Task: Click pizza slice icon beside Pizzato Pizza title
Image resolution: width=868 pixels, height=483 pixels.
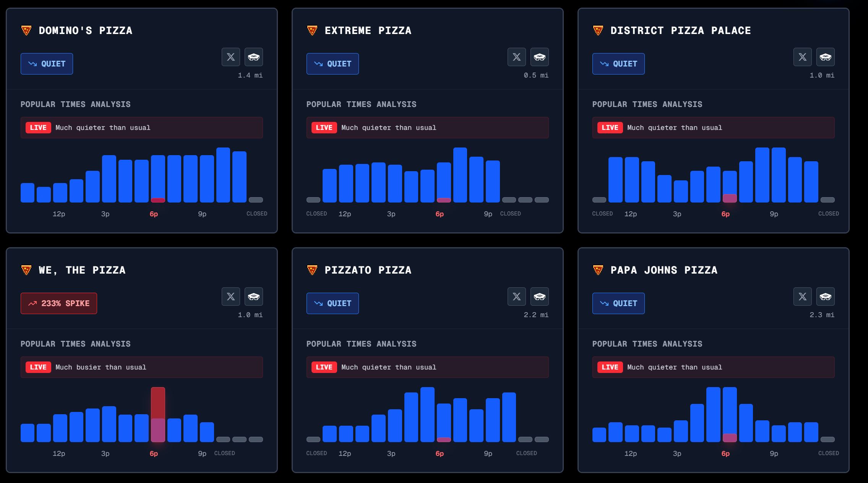Action: tap(312, 270)
